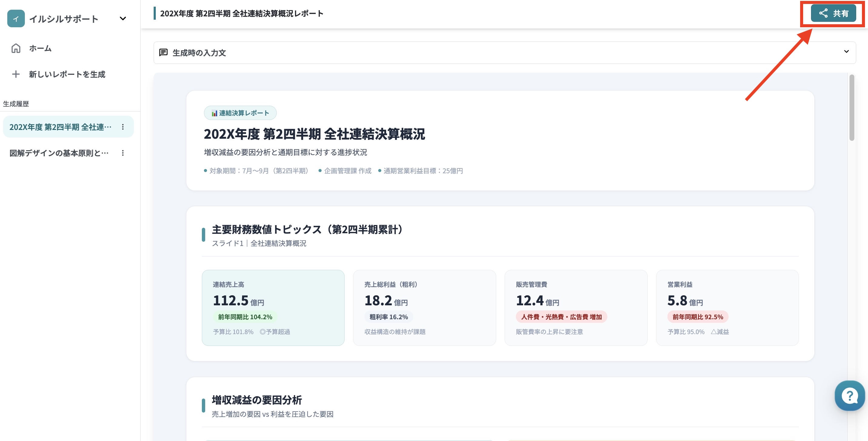Click the 生成履歴 sidebar label

point(16,104)
